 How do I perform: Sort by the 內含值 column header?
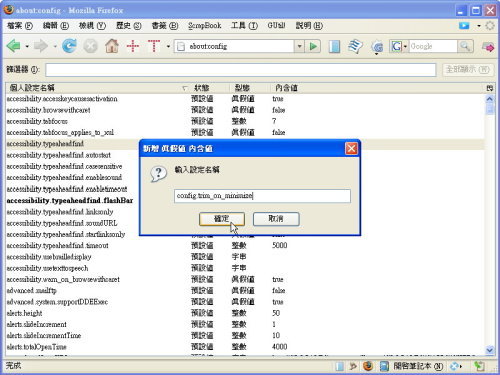pos(377,88)
